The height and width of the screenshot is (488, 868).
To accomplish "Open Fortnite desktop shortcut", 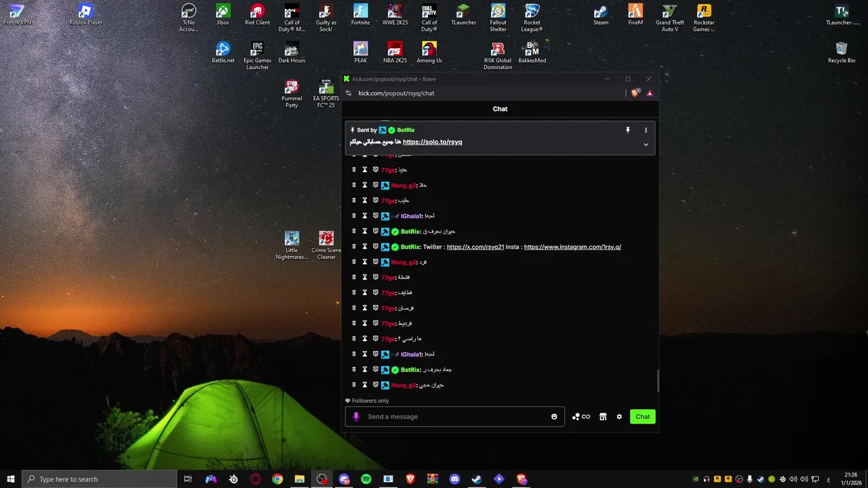I will [x=361, y=15].
